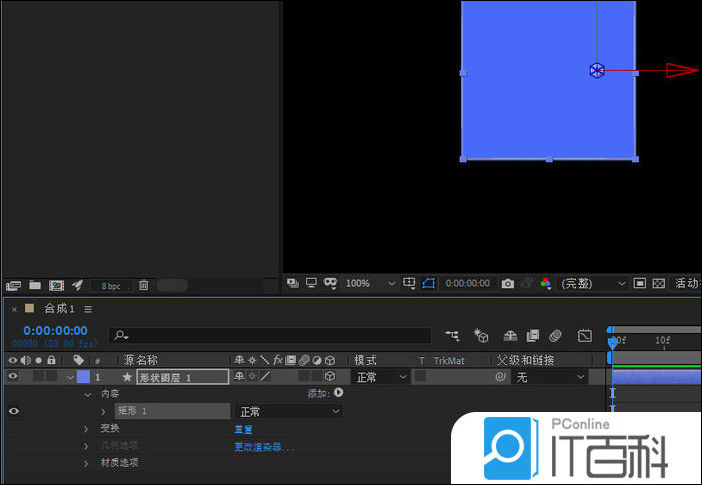Screen dimensions: 702x485
Task: Toggle visibility of 矩形 1 shape
Action: [x=13, y=411]
